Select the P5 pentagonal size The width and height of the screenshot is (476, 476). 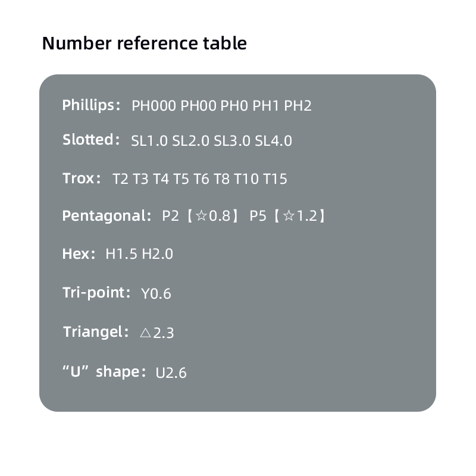(258, 215)
